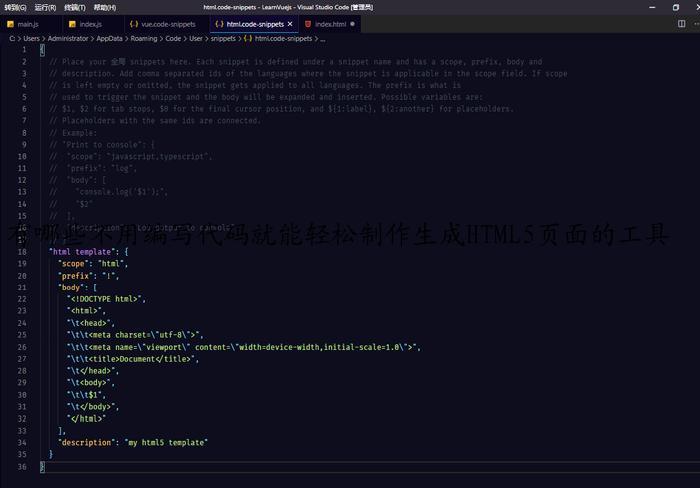
Task: Click the vue.code-snippets braces icon
Action: 133,24
